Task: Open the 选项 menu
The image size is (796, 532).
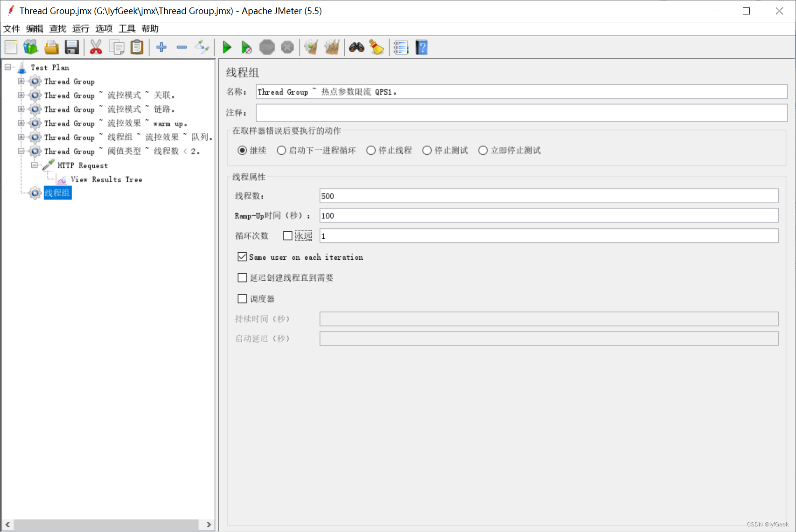Action: click(104, 28)
